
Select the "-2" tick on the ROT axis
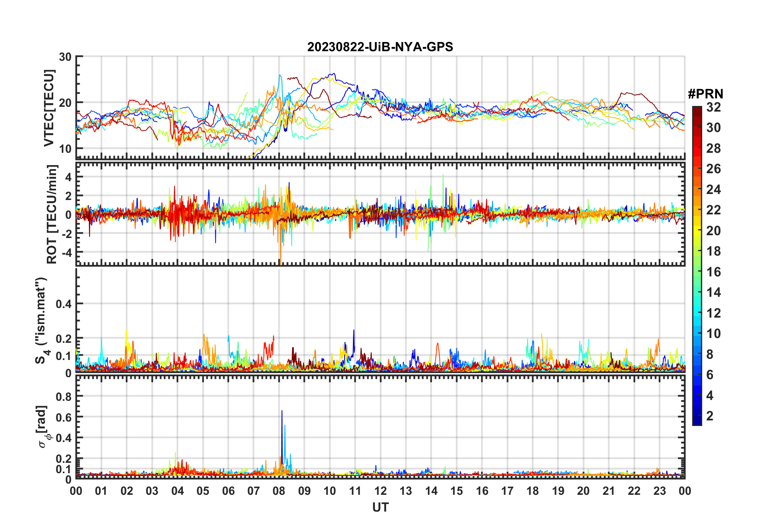coord(66,234)
